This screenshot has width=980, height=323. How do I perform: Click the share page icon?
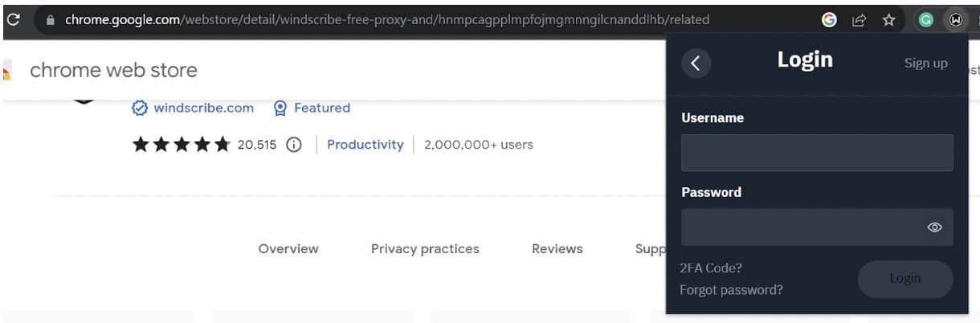(859, 20)
